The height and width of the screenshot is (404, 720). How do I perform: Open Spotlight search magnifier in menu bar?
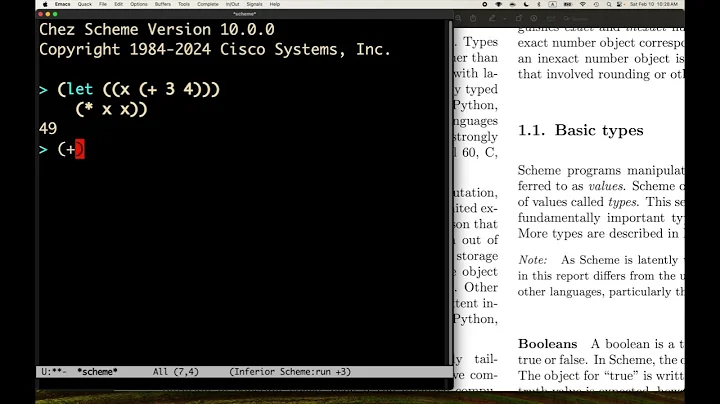[x=609, y=4]
